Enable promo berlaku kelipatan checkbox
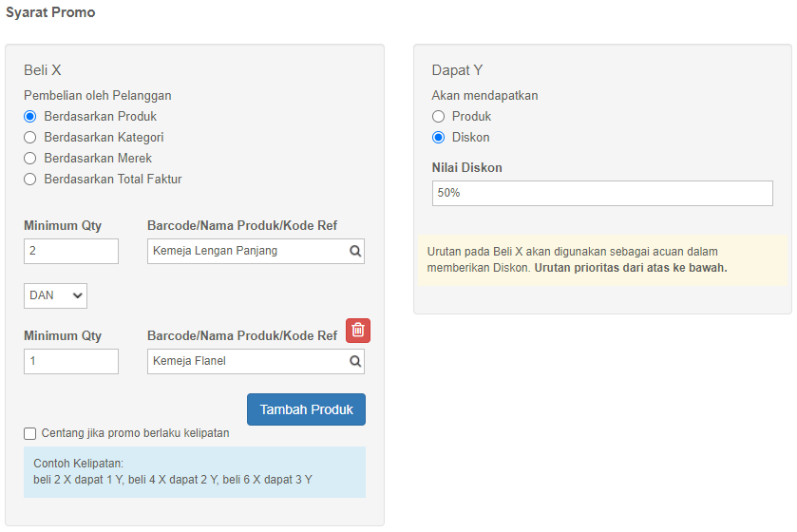The height and width of the screenshot is (532, 797). click(30, 433)
